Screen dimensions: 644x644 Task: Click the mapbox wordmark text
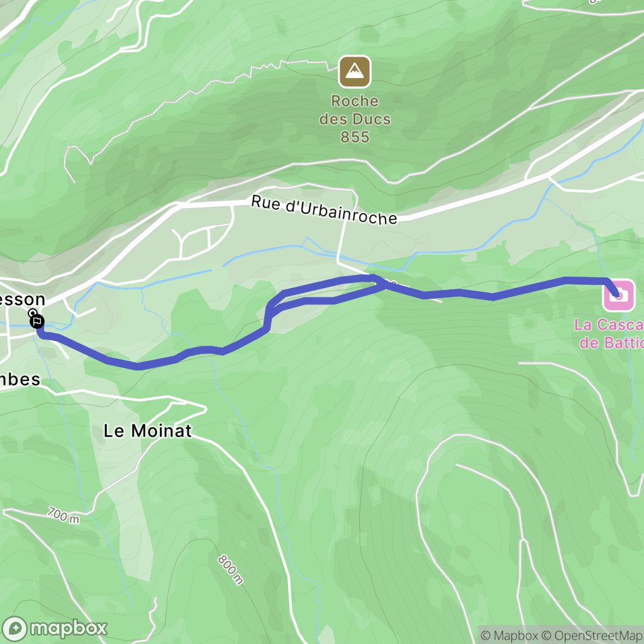[x=69, y=629]
